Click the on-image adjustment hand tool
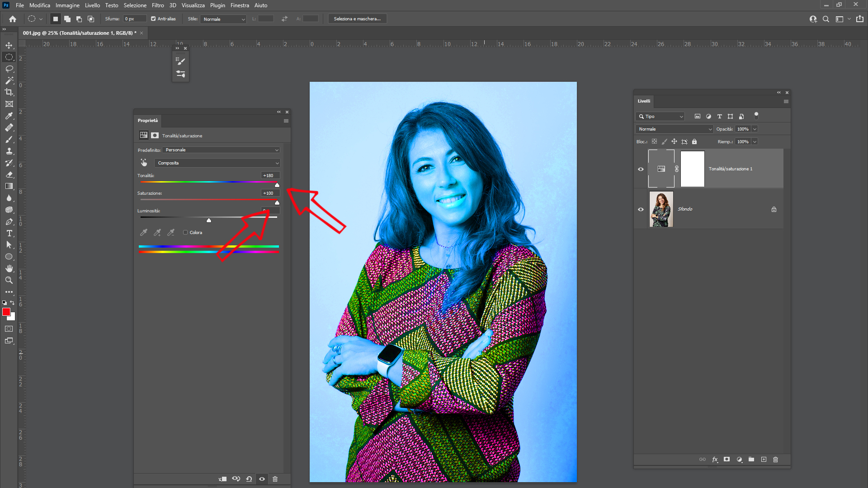This screenshot has width=868, height=488. [144, 163]
